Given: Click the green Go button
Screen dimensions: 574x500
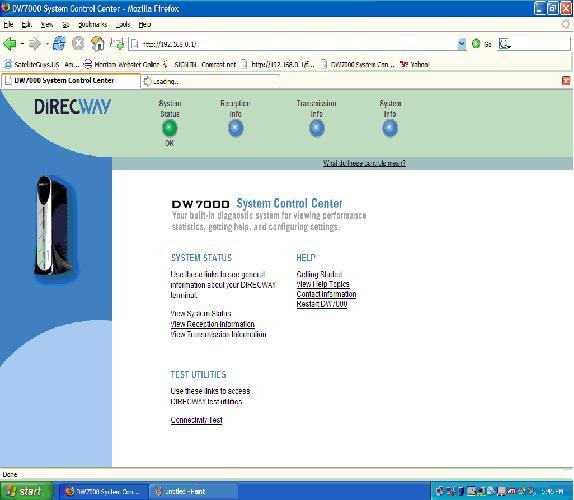Looking at the screenshot, I should click(481, 44).
